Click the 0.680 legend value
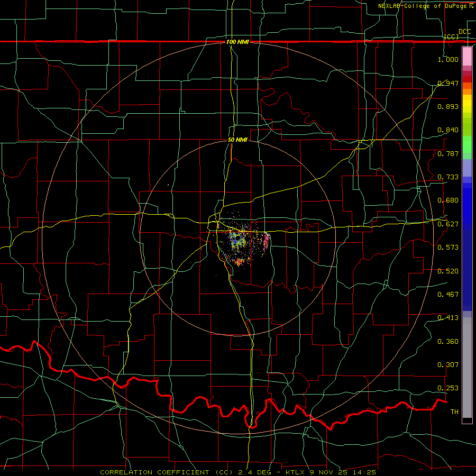The width and height of the screenshot is (476, 476). click(x=448, y=200)
